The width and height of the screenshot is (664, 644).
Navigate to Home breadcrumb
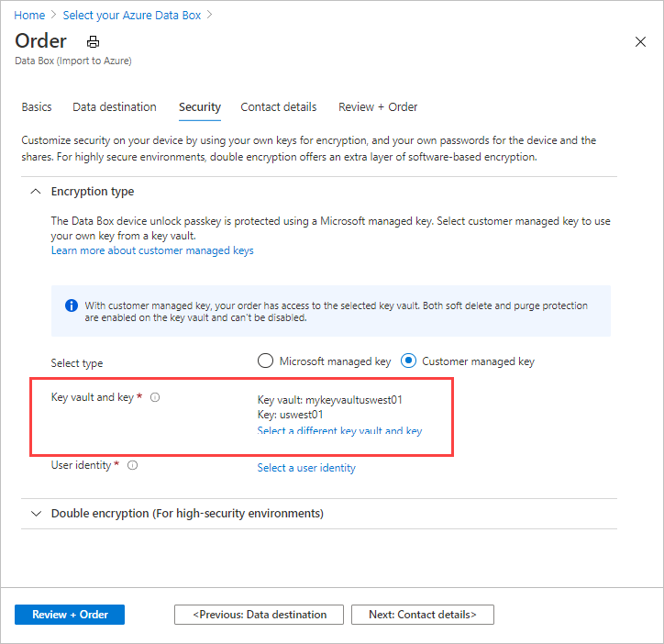pyautogui.click(x=29, y=16)
